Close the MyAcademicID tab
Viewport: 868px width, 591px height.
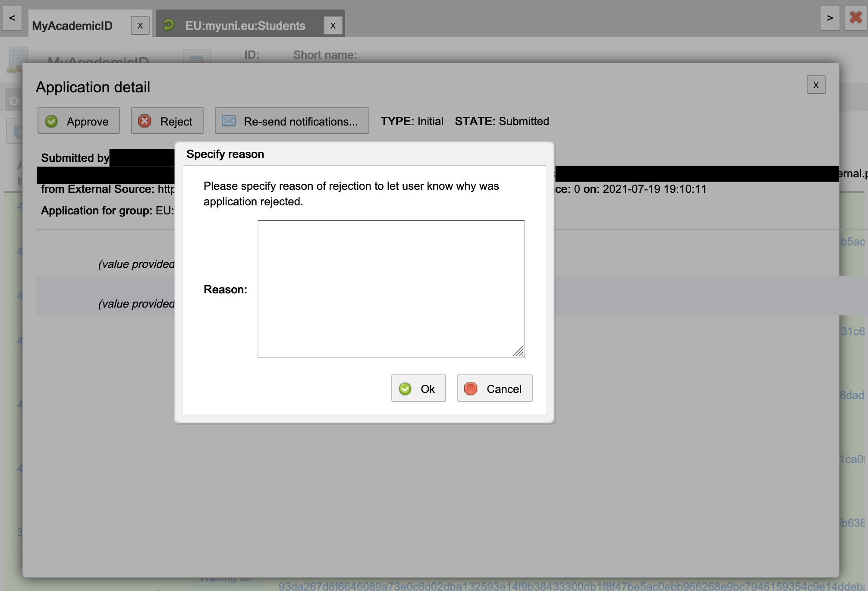coord(140,26)
